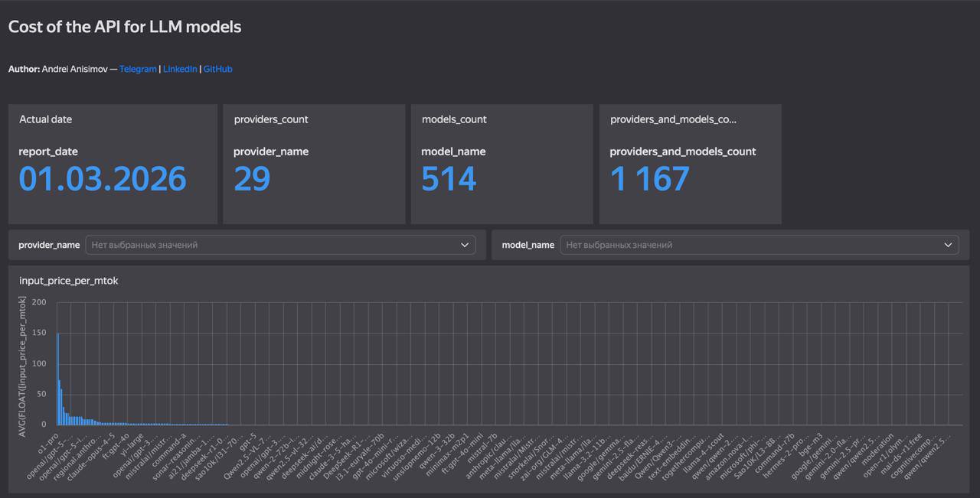Click inside the provider_name filter field
Image resolution: width=980 pixels, height=498 pixels.
(x=268, y=245)
